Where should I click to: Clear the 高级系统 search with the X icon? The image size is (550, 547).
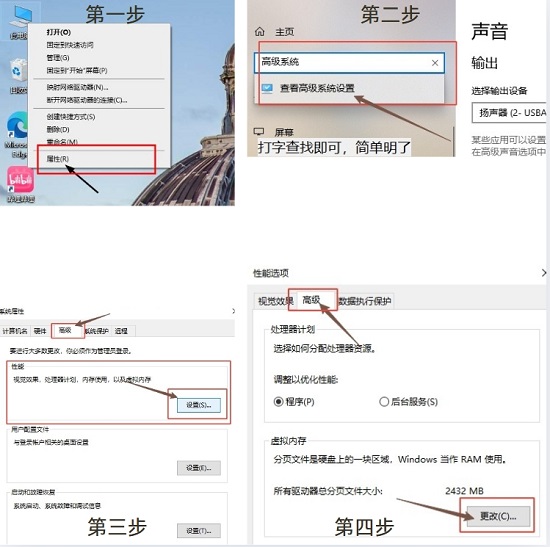pyautogui.click(x=435, y=63)
